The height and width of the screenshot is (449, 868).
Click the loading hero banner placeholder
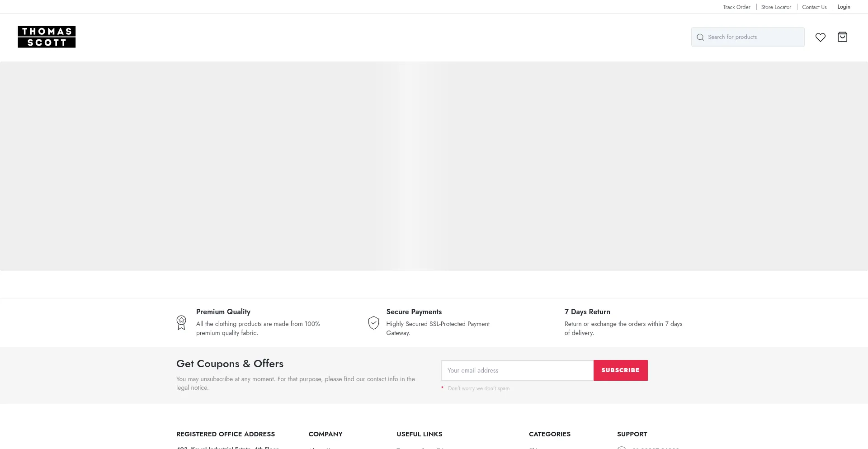(x=434, y=166)
